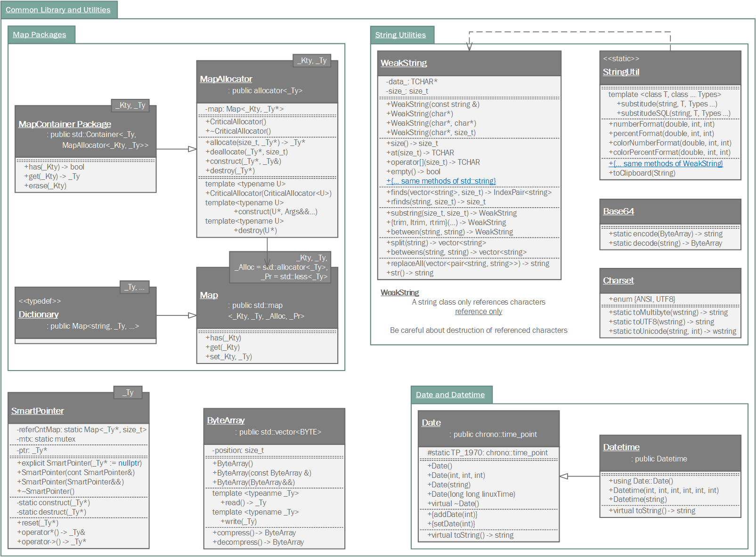The width and height of the screenshot is (756, 557).
Task: Select the inheritance arrowhead pointing at Date
Action: pyautogui.click(x=564, y=476)
